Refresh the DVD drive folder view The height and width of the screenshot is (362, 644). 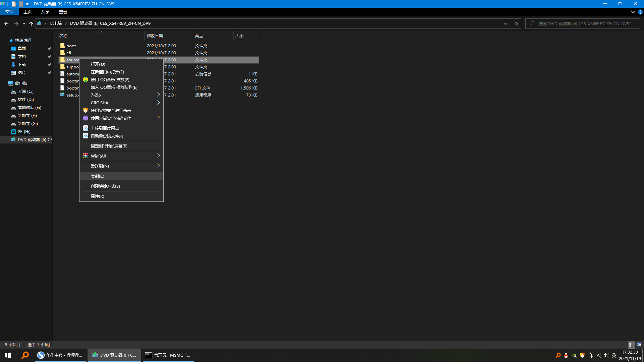(516, 23)
